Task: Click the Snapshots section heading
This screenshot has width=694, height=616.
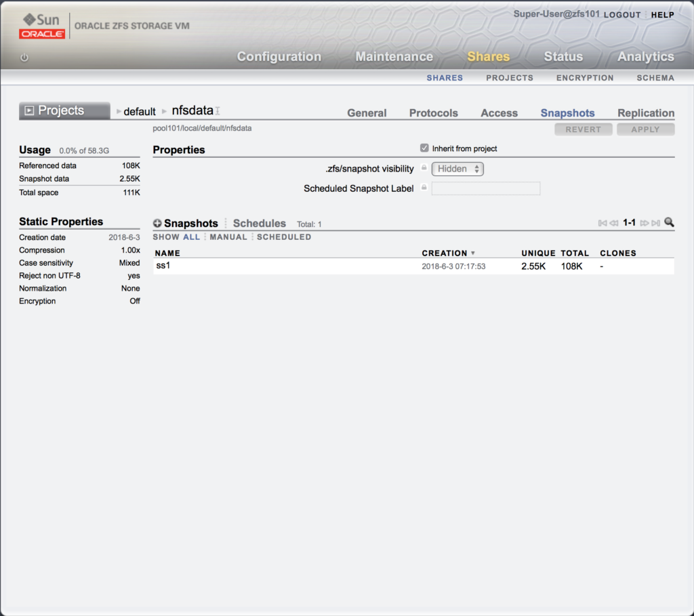Action: coord(190,224)
